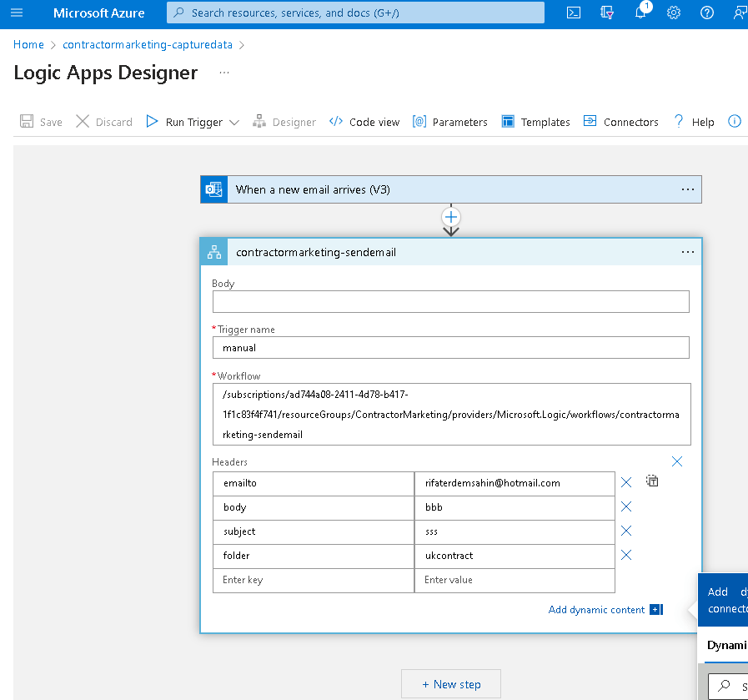This screenshot has width=748, height=700.
Task: Click the 'ukcontract' header value cell
Action: click(515, 556)
